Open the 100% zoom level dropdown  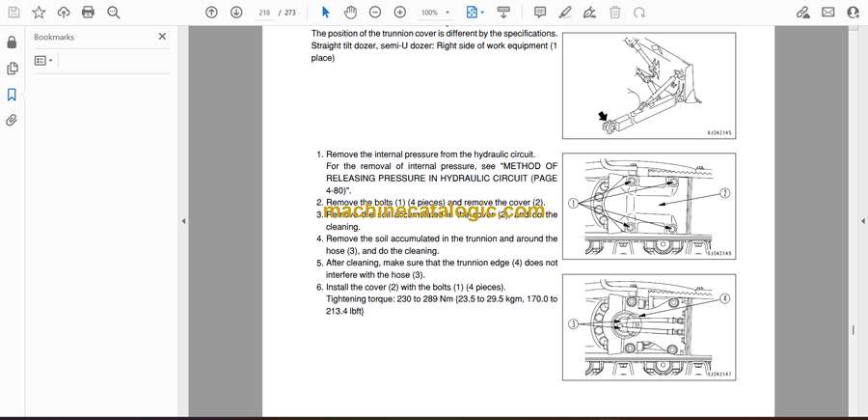point(435,13)
